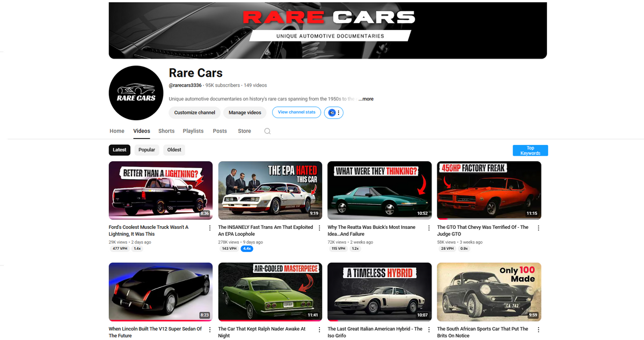Click the Customize channel button
This screenshot has height=340, width=644.
click(195, 113)
